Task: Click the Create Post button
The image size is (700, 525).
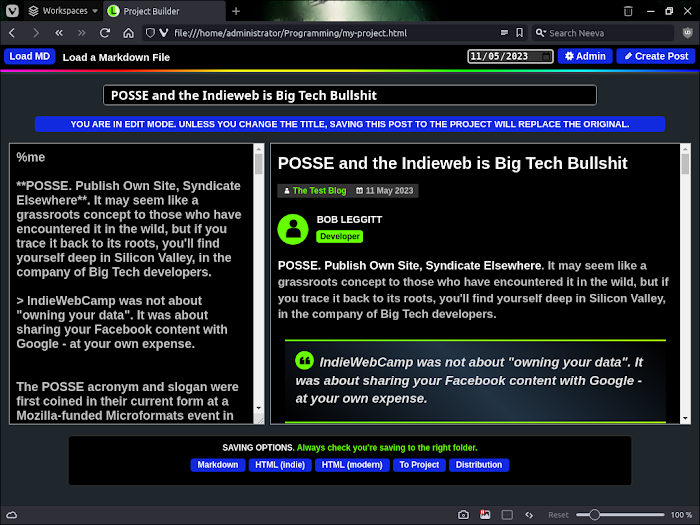Action: (x=656, y=56)
